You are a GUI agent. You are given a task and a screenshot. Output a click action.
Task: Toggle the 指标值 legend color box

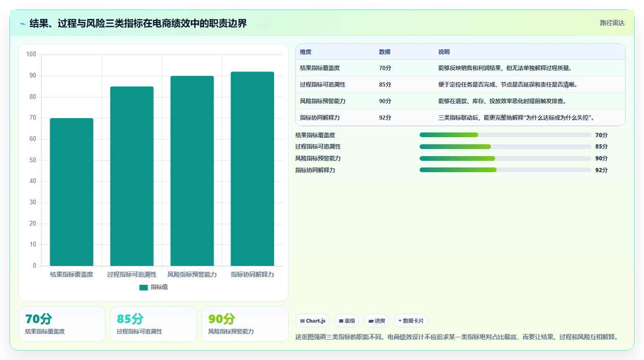[144, 287]
